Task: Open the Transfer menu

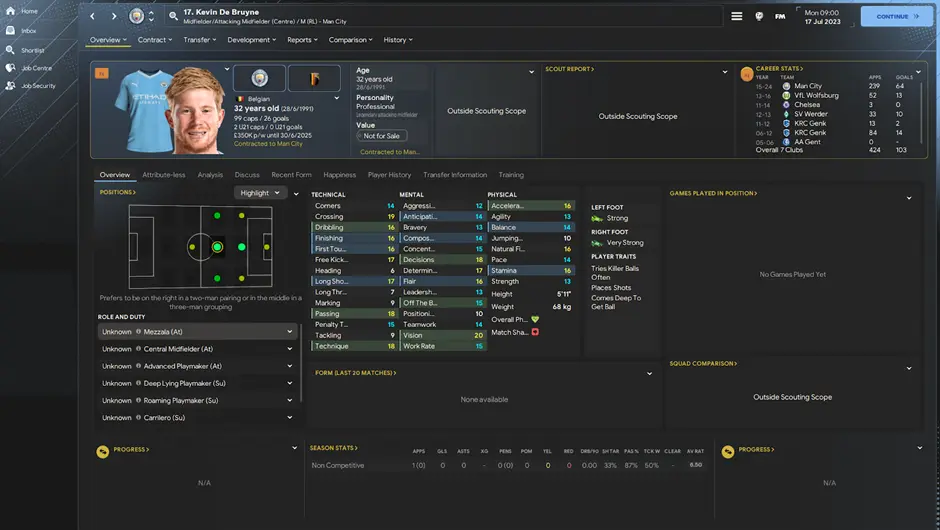Action: 200,40
